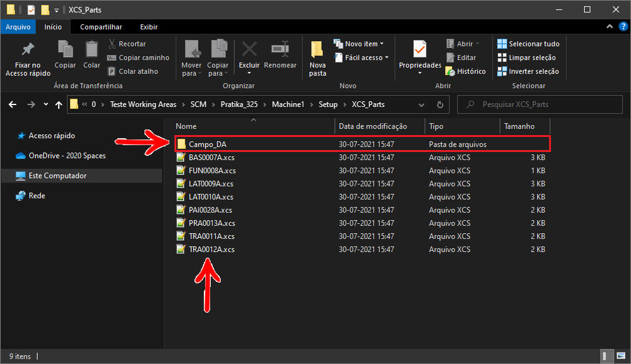Open Mover para options
631x364 pixels.
[191, 59]
